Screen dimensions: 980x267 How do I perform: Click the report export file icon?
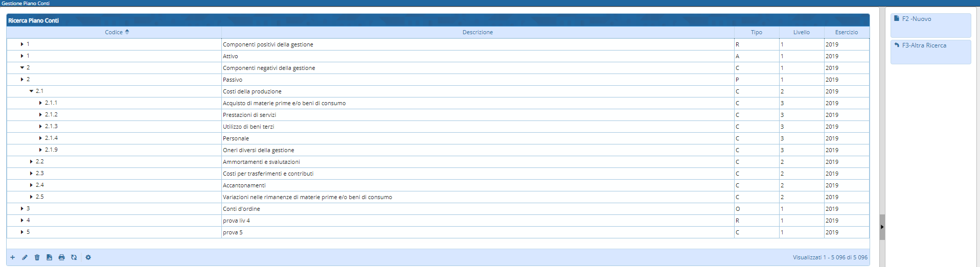tap(49, 257)
